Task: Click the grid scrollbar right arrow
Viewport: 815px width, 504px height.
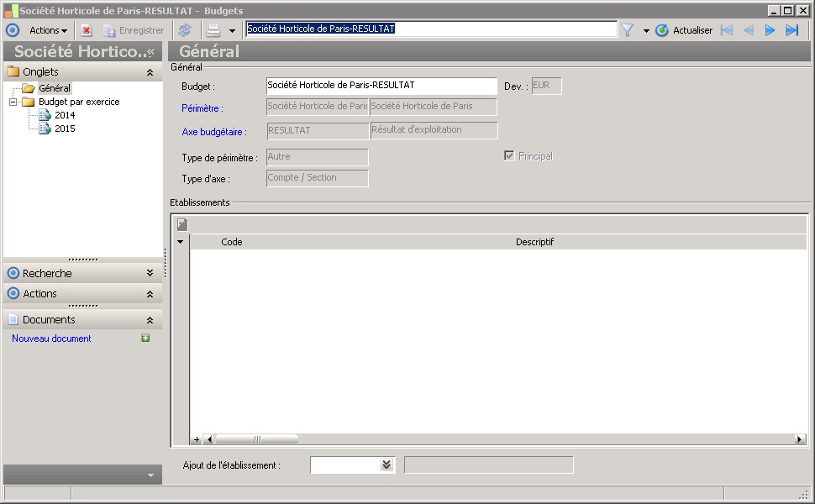Action: [800, 439]
